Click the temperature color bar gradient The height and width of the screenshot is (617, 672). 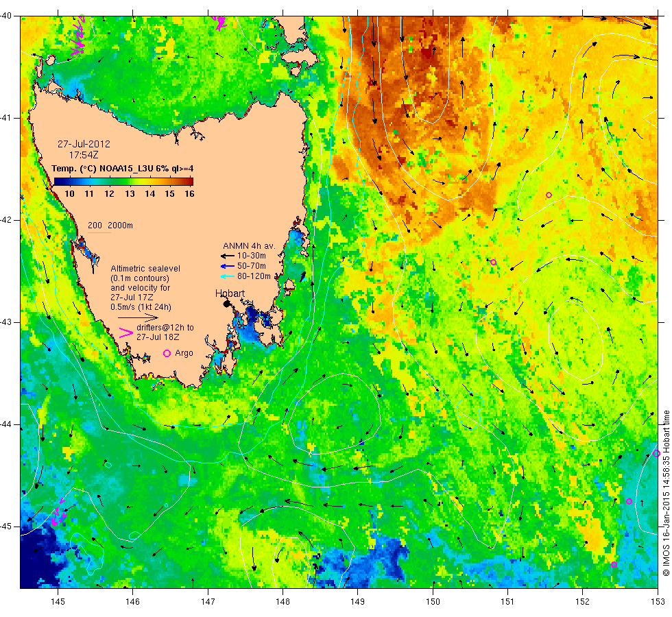pyautogui.click(x=123, y=182)
